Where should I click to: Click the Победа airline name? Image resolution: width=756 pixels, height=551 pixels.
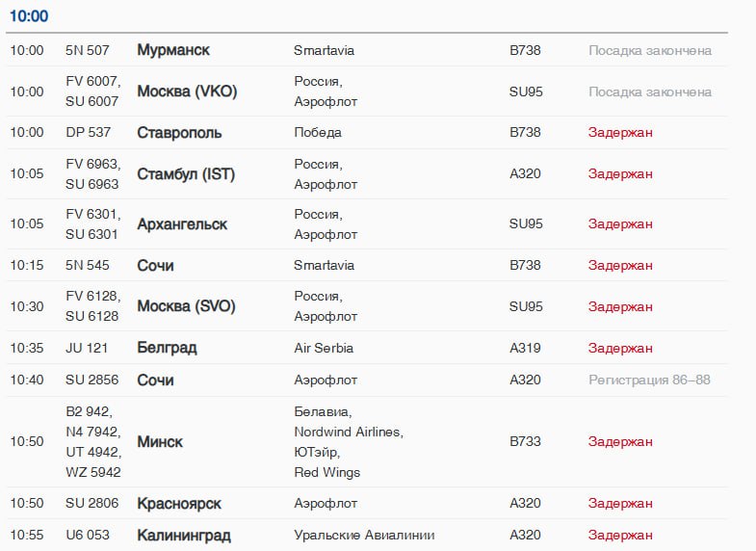pos(318,133)
